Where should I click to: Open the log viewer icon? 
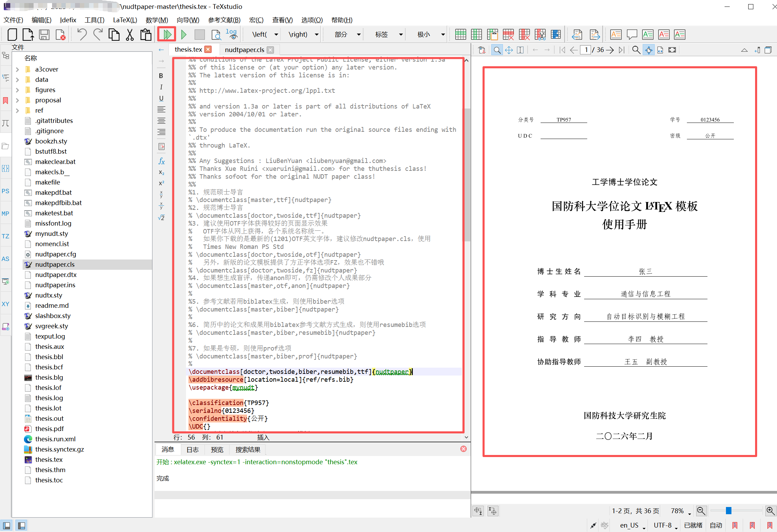(x=232, y=34)
